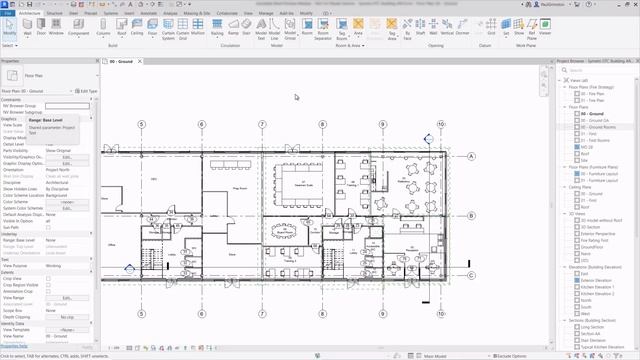Click the Room Separator tool

(323, 29)
